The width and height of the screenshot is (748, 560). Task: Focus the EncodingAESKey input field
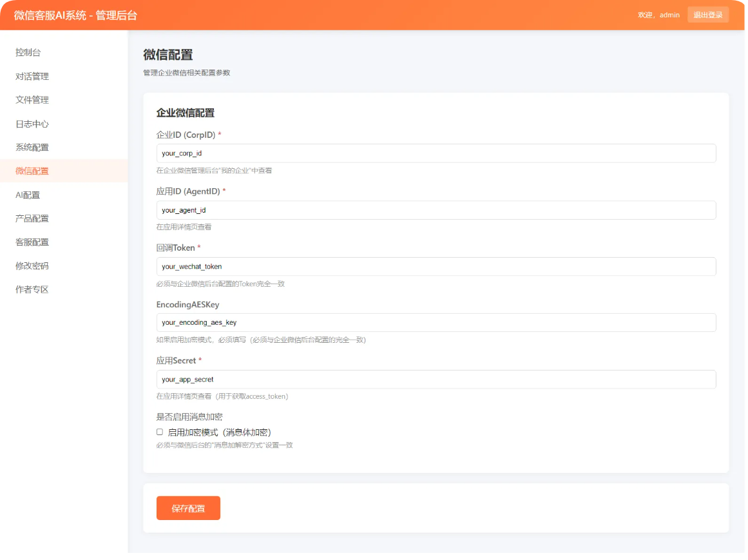coord(436,322)
